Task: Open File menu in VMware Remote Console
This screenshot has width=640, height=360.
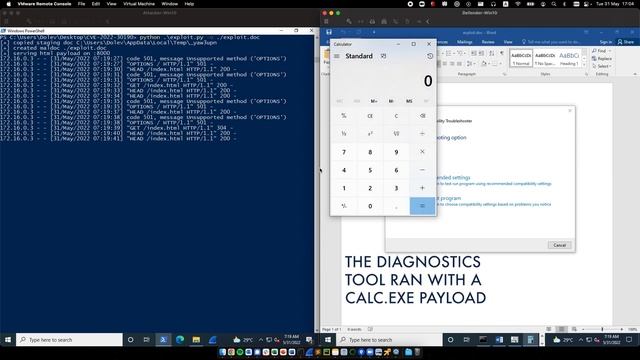Action: [81, 4]
